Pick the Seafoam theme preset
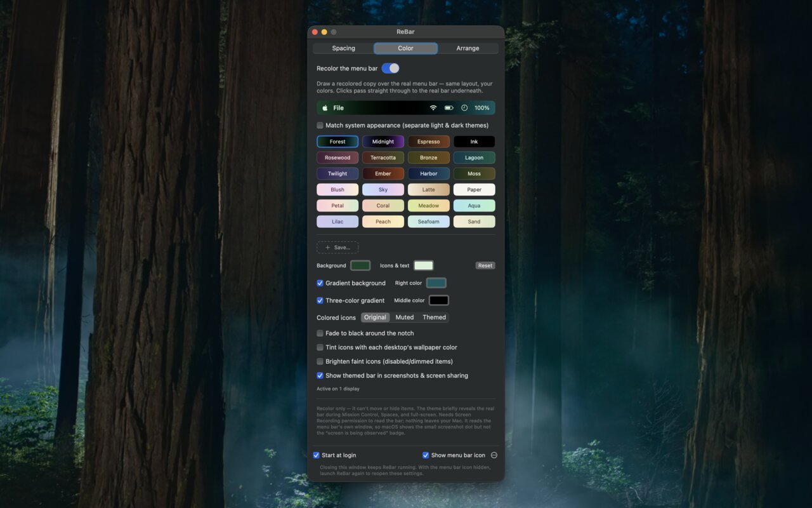 coord(429,222)
